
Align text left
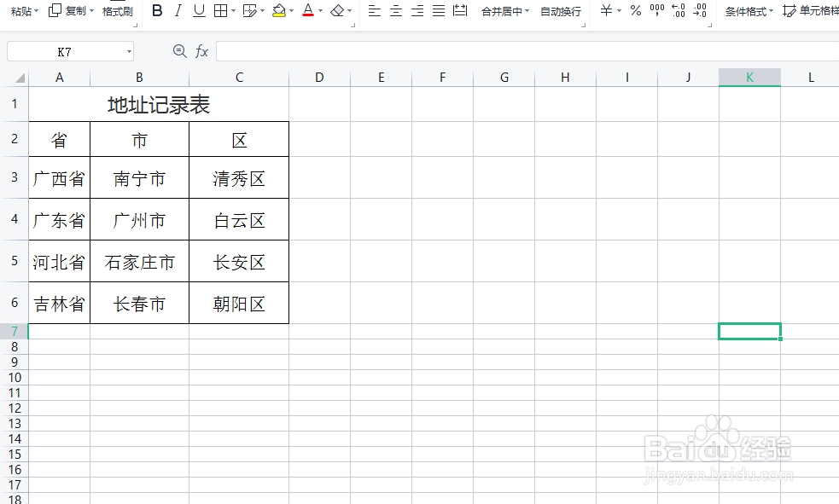[375, 10]
